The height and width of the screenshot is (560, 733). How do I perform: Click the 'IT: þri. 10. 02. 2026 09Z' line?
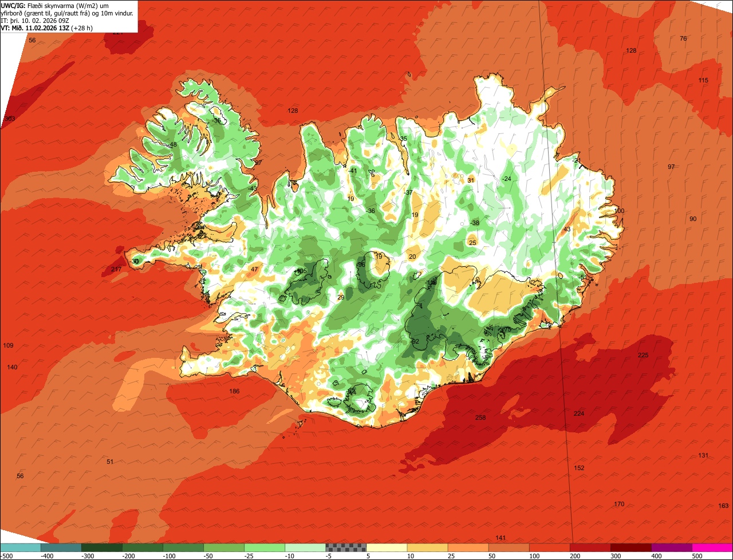point(36,21)
